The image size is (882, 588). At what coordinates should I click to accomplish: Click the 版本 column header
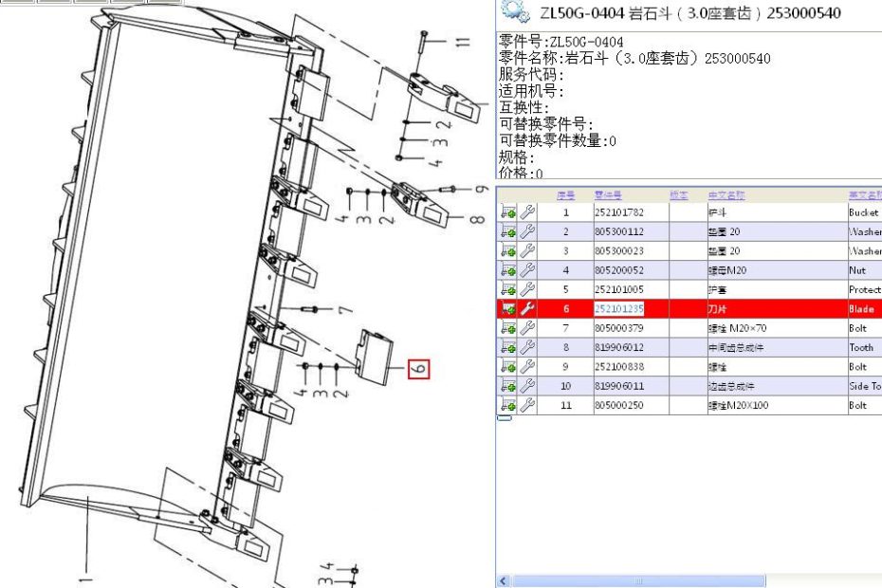(678, 195)
